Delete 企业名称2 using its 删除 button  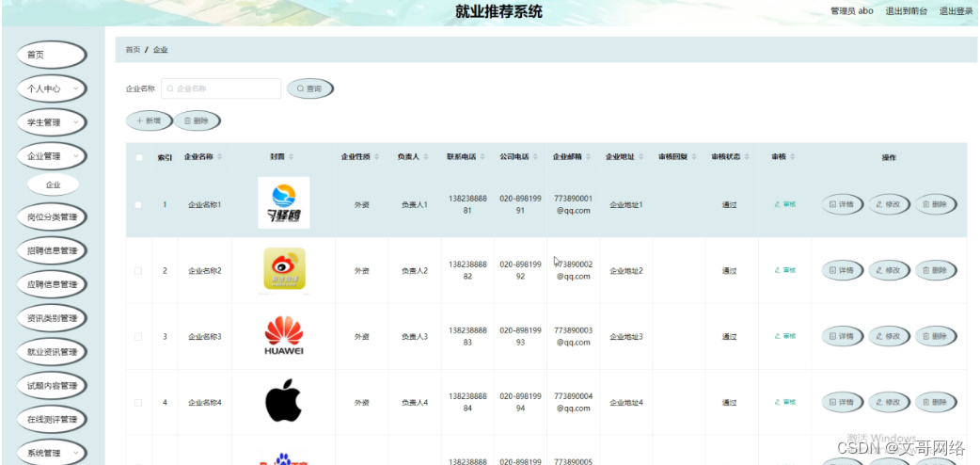(936, 270)
